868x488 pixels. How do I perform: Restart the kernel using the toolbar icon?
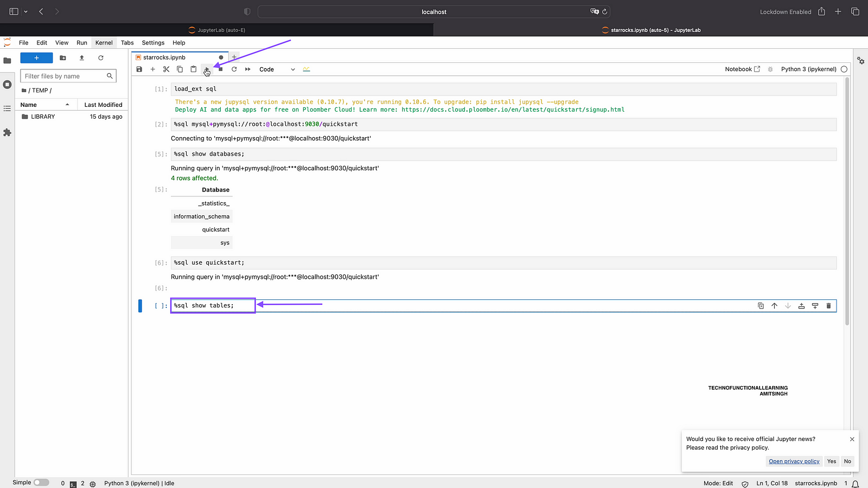234,69
